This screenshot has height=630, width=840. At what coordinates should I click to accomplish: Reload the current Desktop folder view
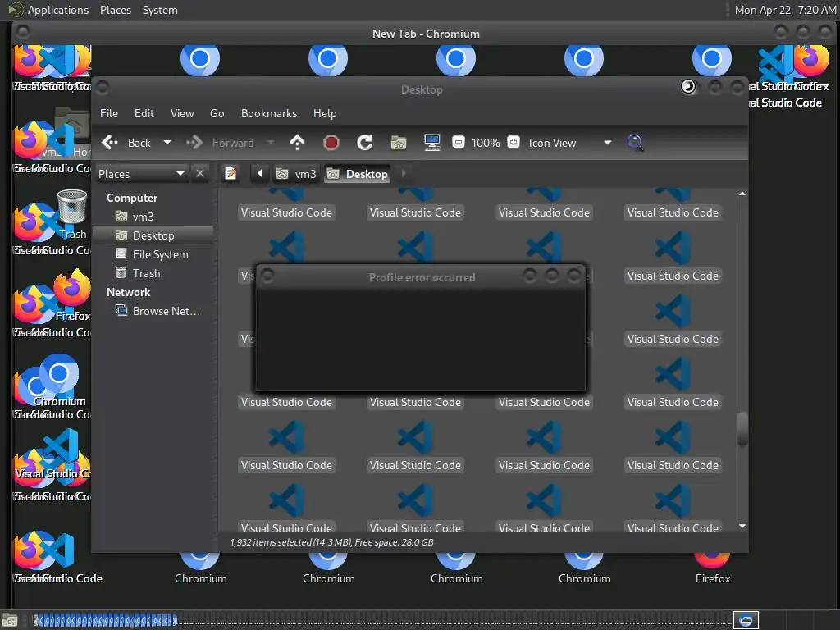365,143
